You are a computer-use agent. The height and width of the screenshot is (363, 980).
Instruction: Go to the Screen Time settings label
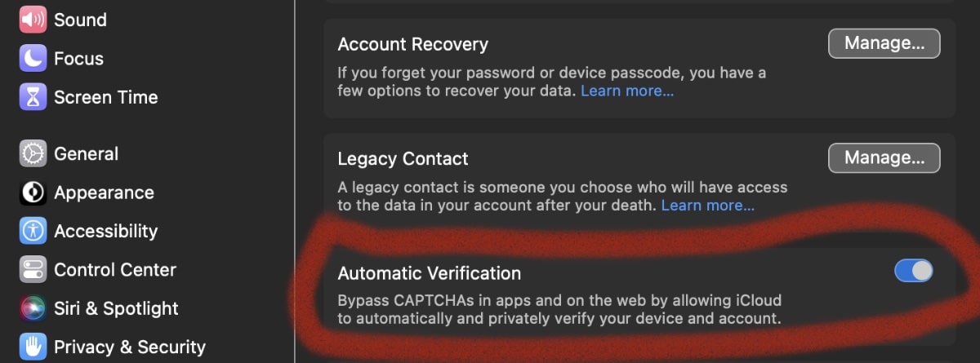[105, 97]
